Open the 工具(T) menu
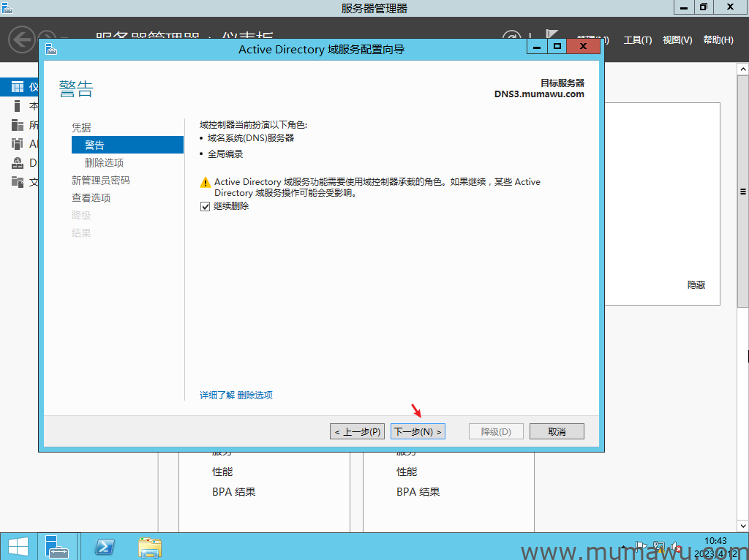 coord(637,40)
